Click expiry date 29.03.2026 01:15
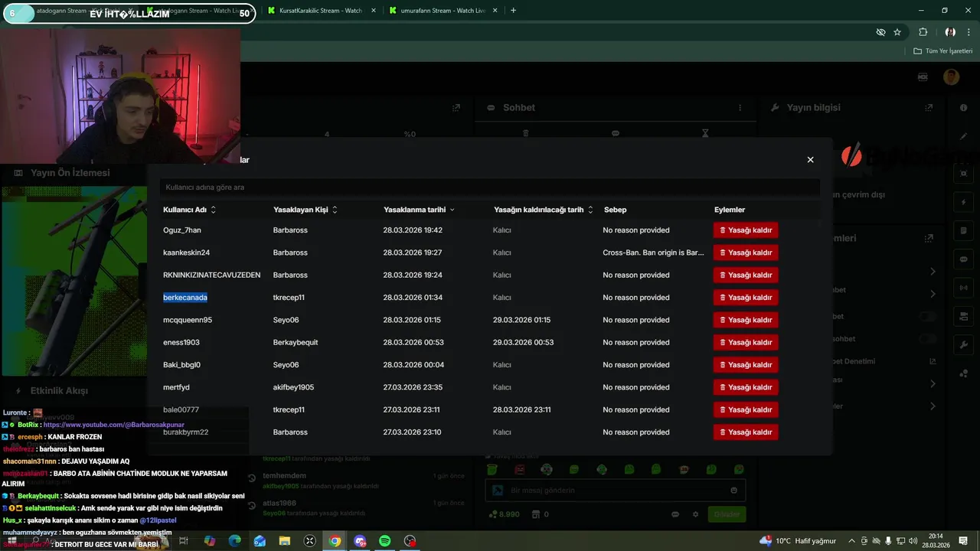Viewport: 980px width, 551px height. click(521, 320)
